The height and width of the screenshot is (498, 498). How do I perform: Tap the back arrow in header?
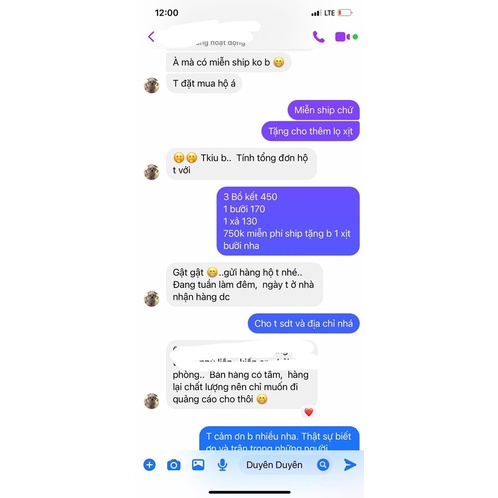click(x=151, y=37)
